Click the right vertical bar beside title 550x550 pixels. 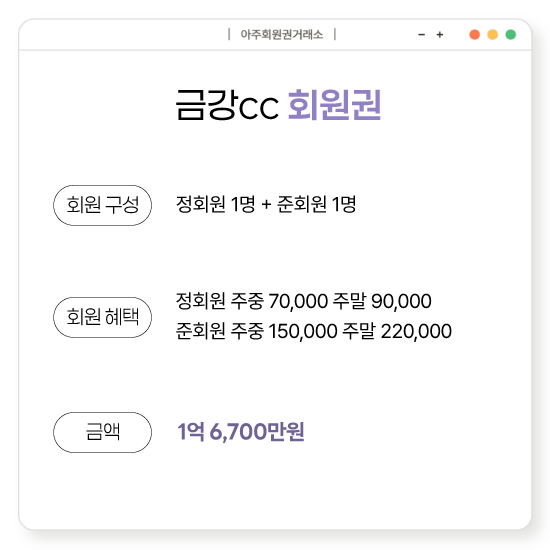pos(335,34)
